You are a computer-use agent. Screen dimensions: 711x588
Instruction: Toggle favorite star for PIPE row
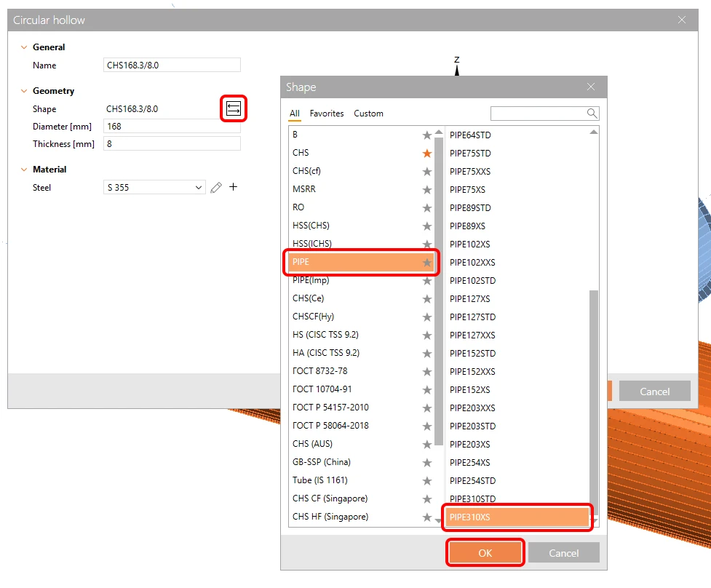[426, 262]
